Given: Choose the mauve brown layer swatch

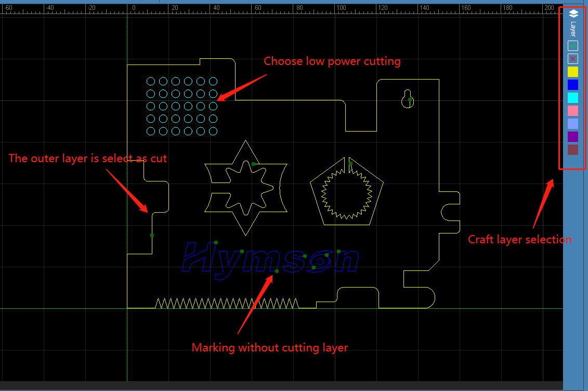Looking at the screenshot, I should coord(572,150).
